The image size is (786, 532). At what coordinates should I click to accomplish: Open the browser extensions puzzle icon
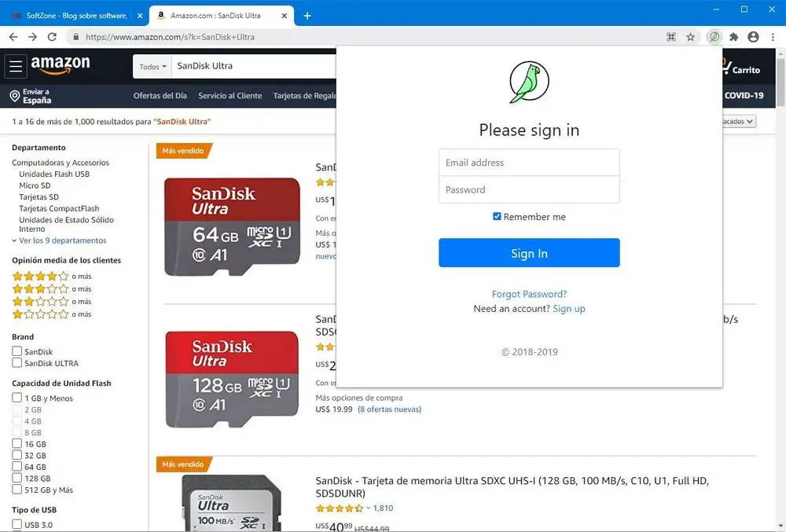[734, 37]
